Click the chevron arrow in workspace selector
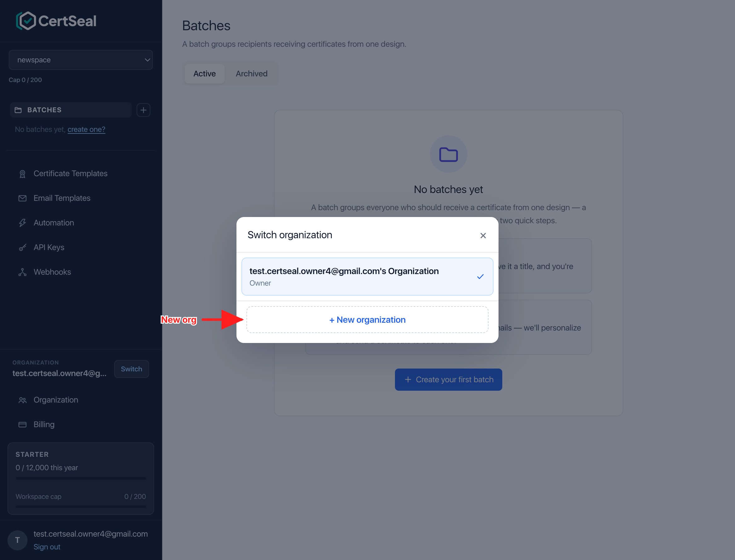Image resolution: width=735 pixels, height=560 pixels. point(147,60)
